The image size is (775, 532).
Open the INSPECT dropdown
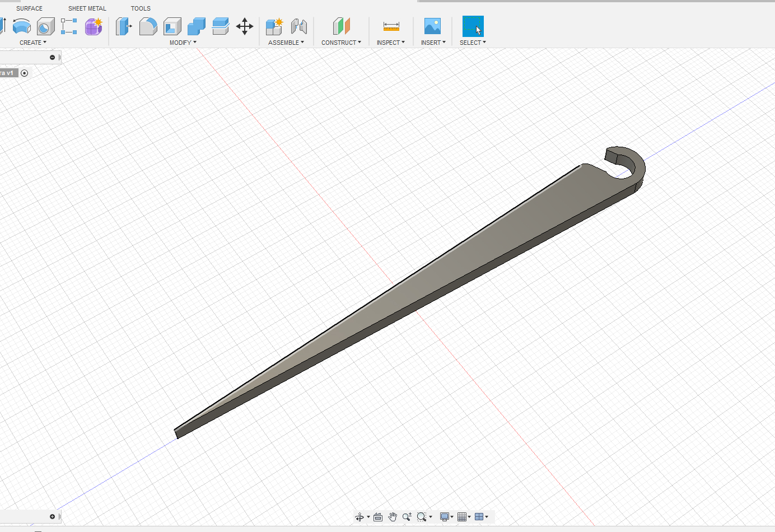[x=391, y=43]
